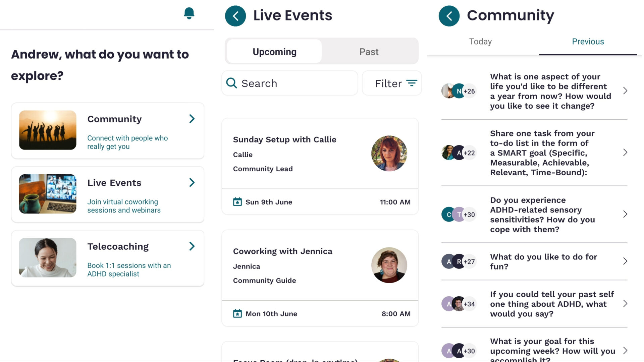Screen dimensions: 644x362
Task: Click the Telecoaching thumbnail image
Action: coord(48,257)
